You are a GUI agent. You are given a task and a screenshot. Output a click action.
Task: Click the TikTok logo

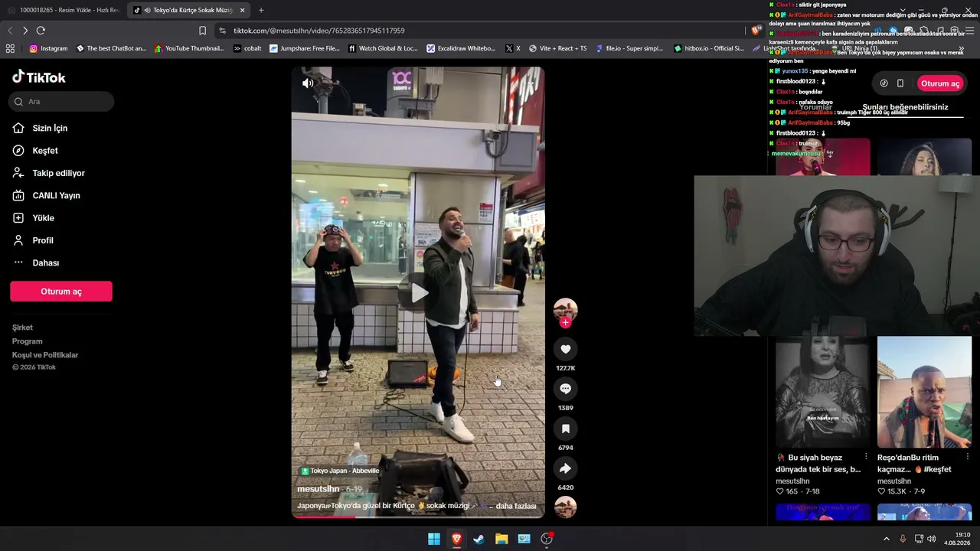coord(39,77)
